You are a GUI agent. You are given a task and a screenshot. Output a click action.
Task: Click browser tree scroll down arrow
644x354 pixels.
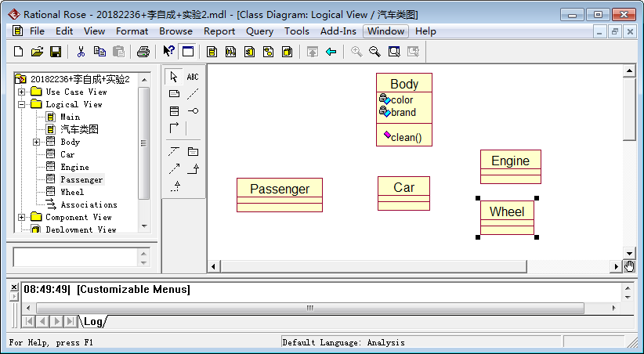tap(143, 226)
